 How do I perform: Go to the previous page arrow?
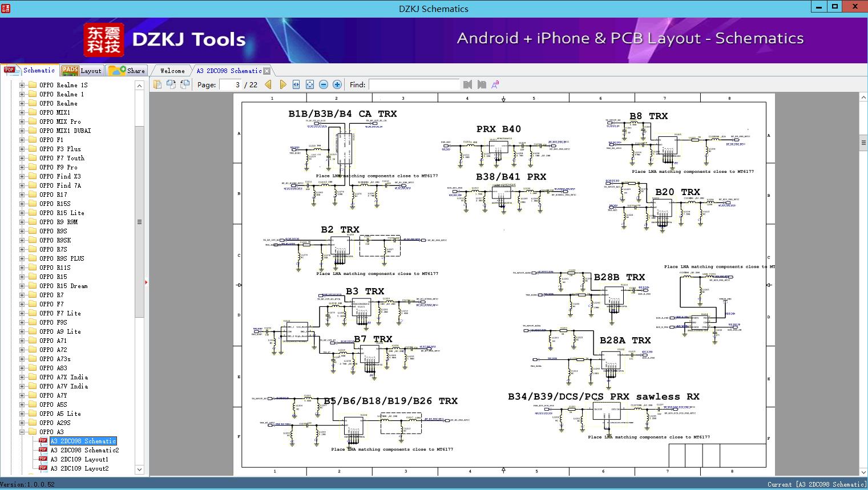[x=268, y=84]
